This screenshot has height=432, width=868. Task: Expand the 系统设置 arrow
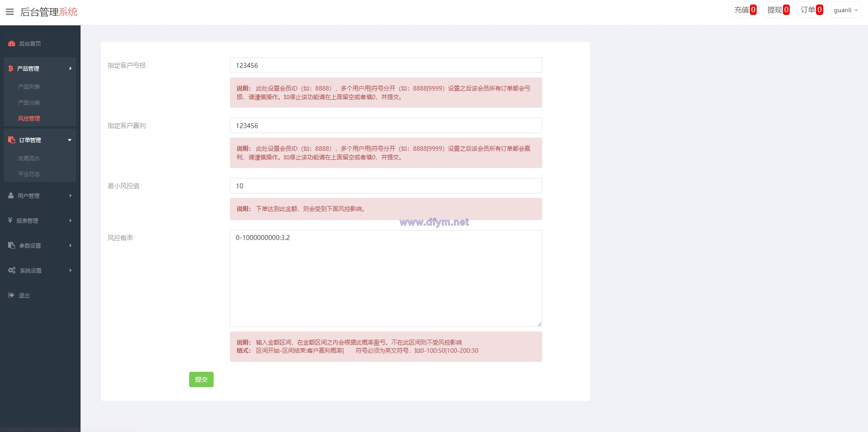click(70, 270)
